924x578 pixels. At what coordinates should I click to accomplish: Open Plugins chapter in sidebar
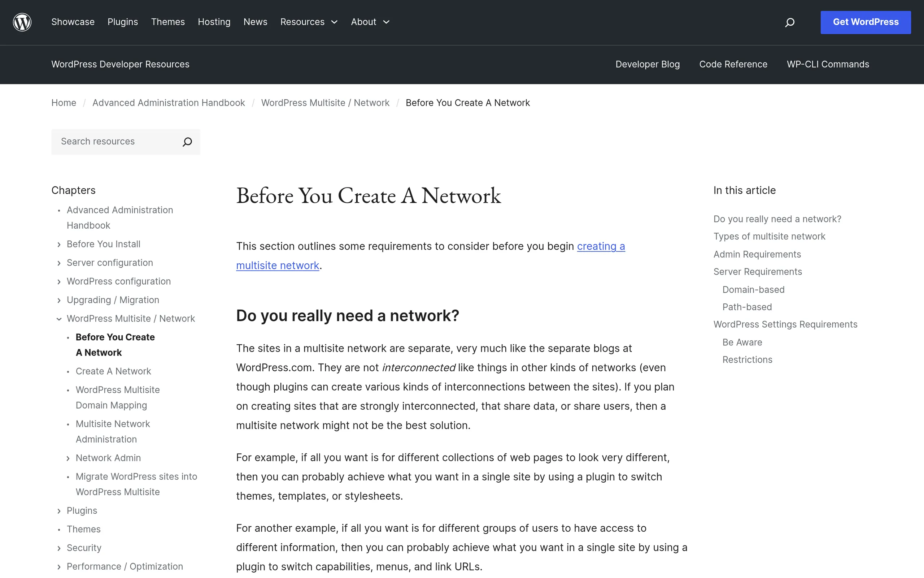coord(82,511)
